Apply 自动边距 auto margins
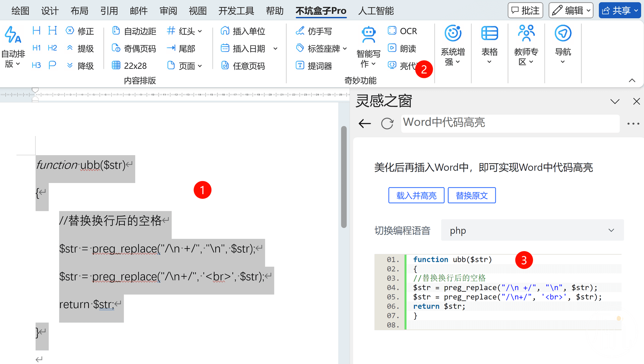 pos(134,31)
